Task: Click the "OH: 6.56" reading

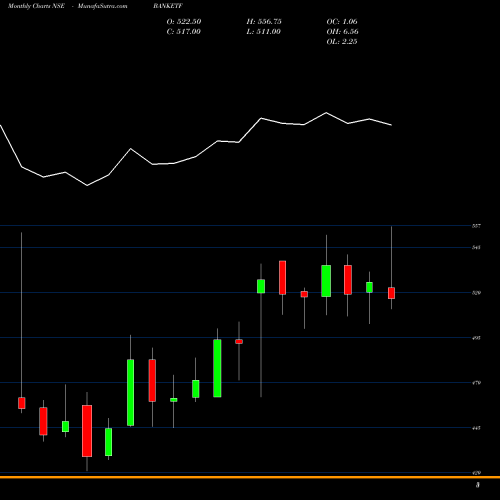Action: click(x=343, y=31)
